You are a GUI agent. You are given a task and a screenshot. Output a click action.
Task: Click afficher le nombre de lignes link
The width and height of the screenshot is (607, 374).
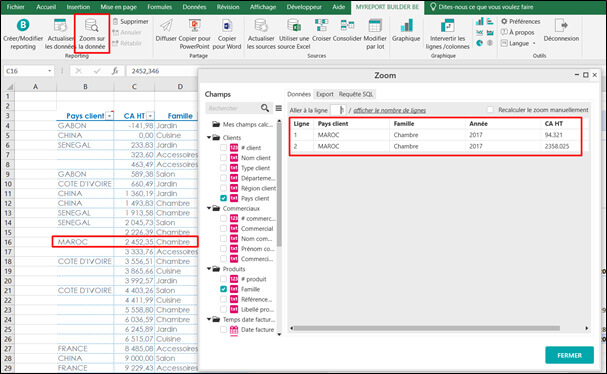389,110
